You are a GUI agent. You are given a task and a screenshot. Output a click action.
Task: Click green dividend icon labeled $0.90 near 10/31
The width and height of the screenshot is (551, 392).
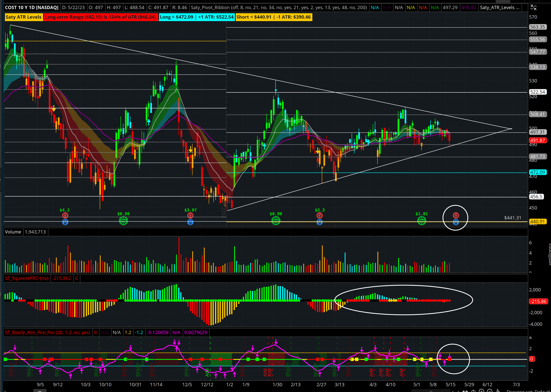(x=123, y=221)
